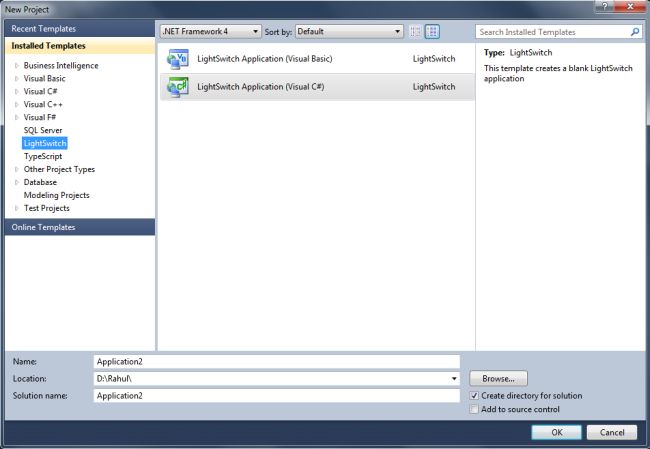Select Other Project Types label
The image size is (650, 449).
(x=59, y=169)
